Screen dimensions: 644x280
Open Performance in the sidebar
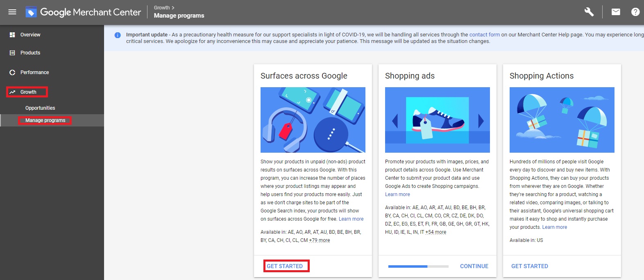[x=35, y=72]
